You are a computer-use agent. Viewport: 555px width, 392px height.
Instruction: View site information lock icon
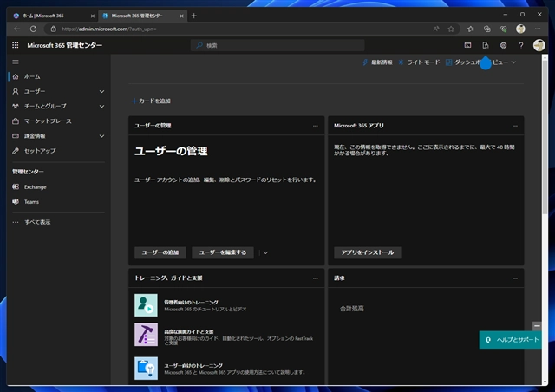[x=53, y=29]
